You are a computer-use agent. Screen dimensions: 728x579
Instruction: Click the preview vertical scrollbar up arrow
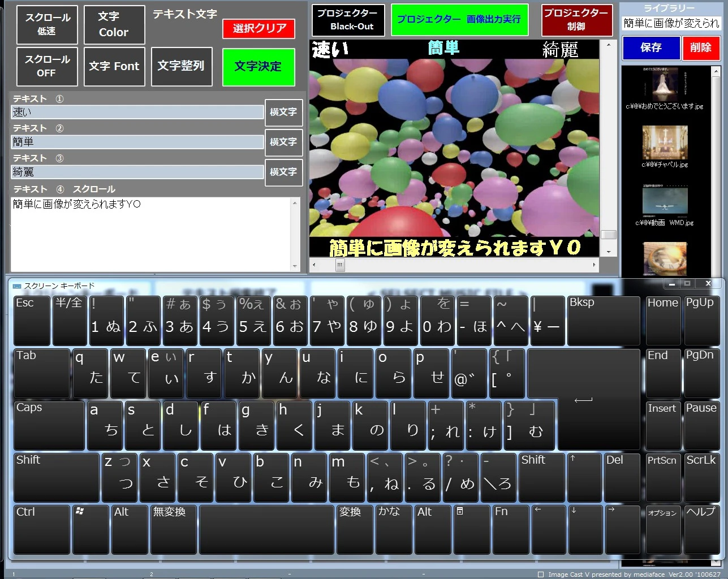609,45
